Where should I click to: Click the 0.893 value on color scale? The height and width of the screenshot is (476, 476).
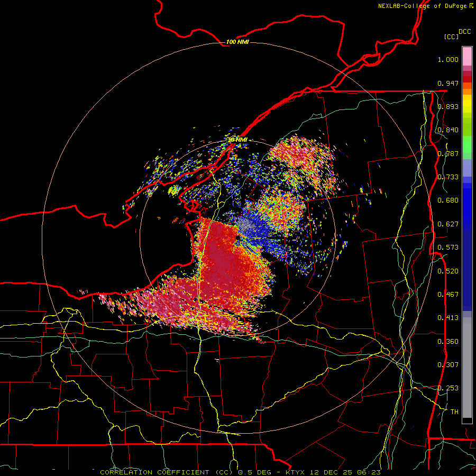coord(448,106)
